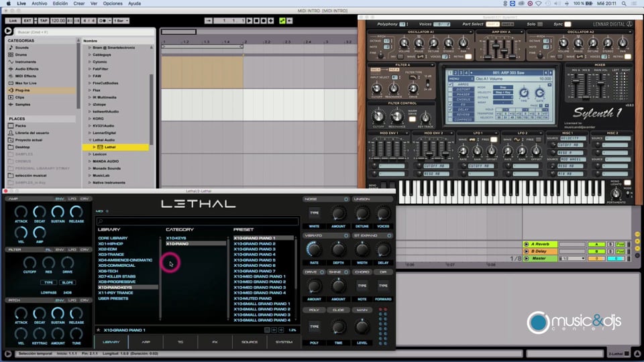The width and height of the screenshot is (644, 362).
Task: Open the Archivo menu
Action: pyautogui.click(x=40, y=3)
